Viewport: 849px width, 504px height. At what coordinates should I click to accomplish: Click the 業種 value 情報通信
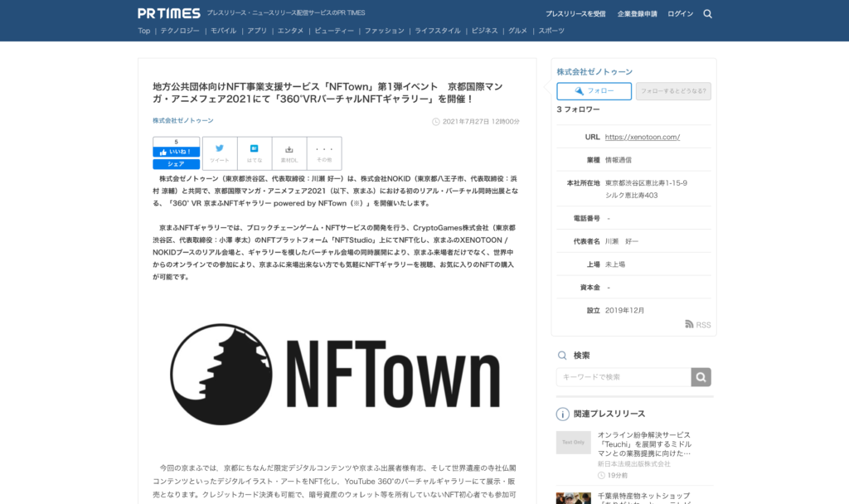click(618, 160)
